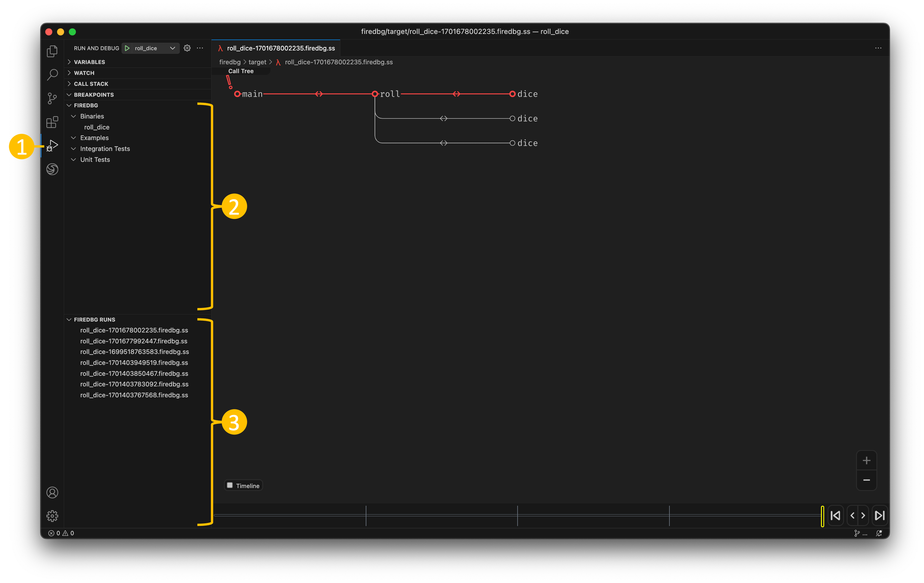
Task: Click the zoom in plus button
Action: 867,461
